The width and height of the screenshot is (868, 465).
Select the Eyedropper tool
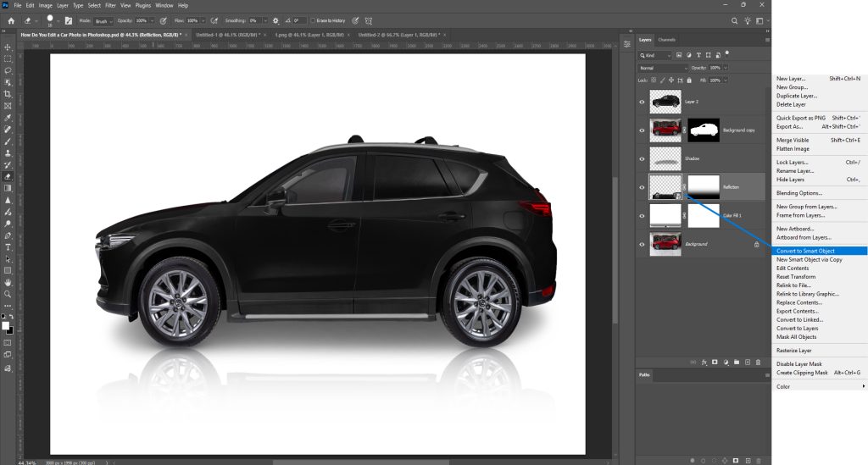pyautogui.click(x=8, y=118)
